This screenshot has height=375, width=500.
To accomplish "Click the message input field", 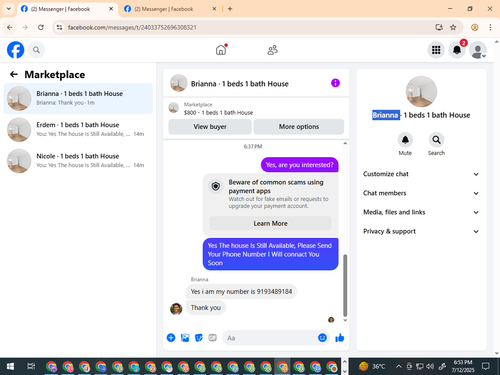I will (270, 338).
